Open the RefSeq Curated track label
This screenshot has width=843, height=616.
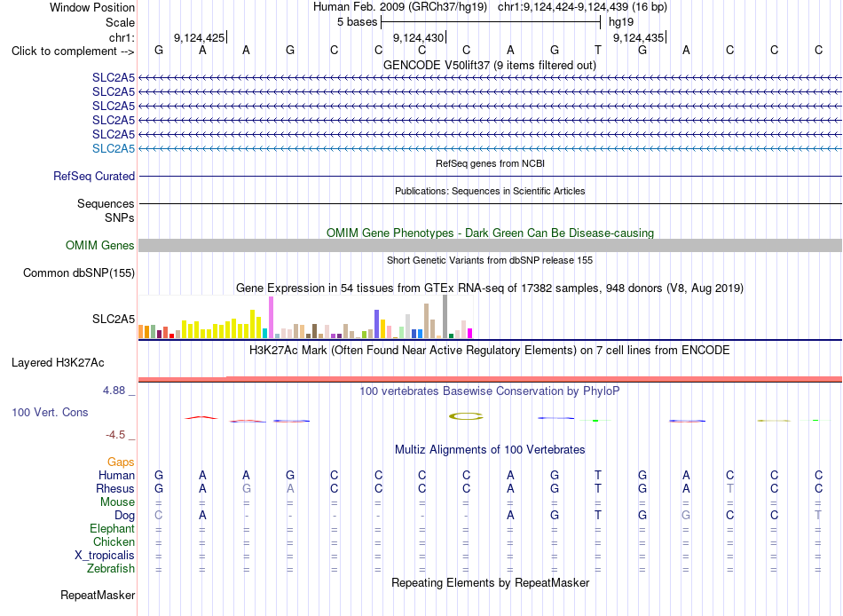pyautogui.click(x=94, y=176)
